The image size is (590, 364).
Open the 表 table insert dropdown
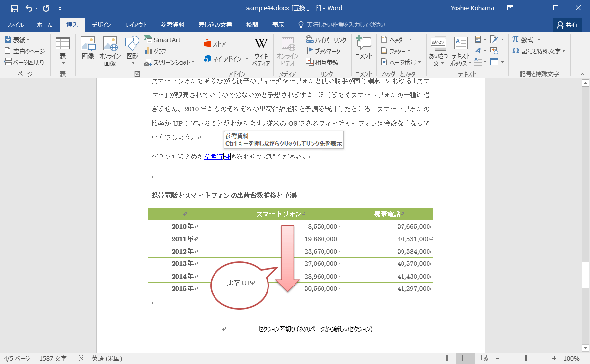coord(63,51)
